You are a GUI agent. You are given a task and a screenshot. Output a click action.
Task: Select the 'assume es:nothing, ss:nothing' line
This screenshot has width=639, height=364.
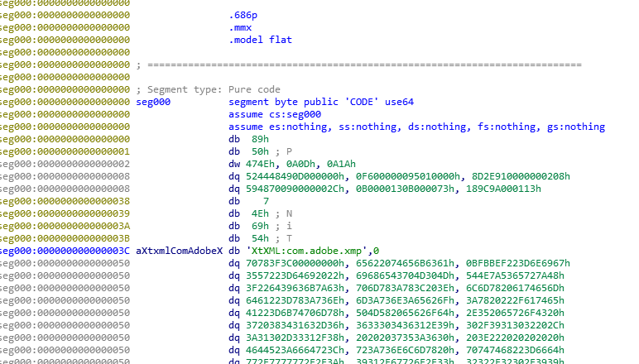pos(416,127)
